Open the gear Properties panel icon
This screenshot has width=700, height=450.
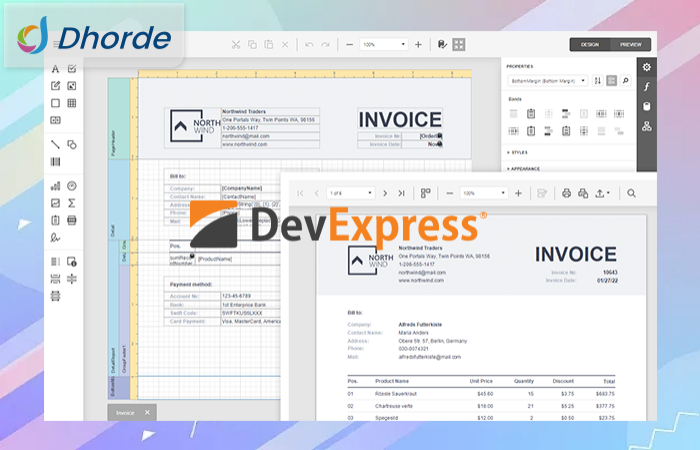[x=647, y=67]
